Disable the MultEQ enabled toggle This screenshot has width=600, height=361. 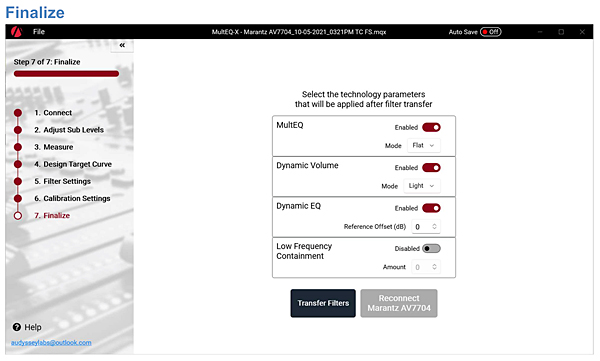(x=431, y=127)
